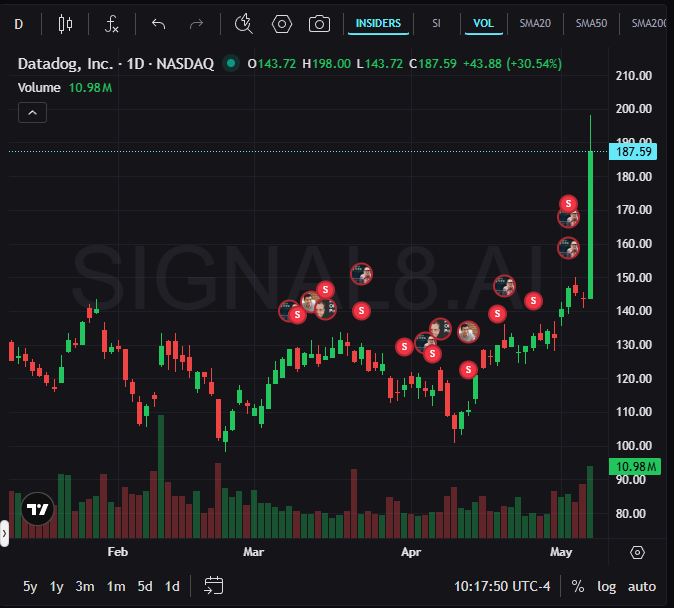Image resolution: width=674 pixels, height=608 pixels.
Task: Open the fx indicators menu
Action: pos(112,24)
